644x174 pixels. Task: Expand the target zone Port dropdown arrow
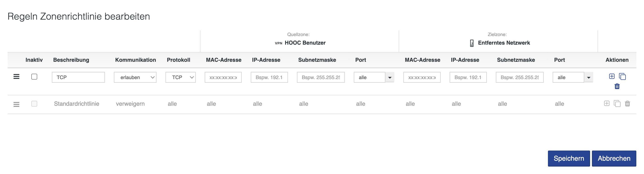click(589, 78)
